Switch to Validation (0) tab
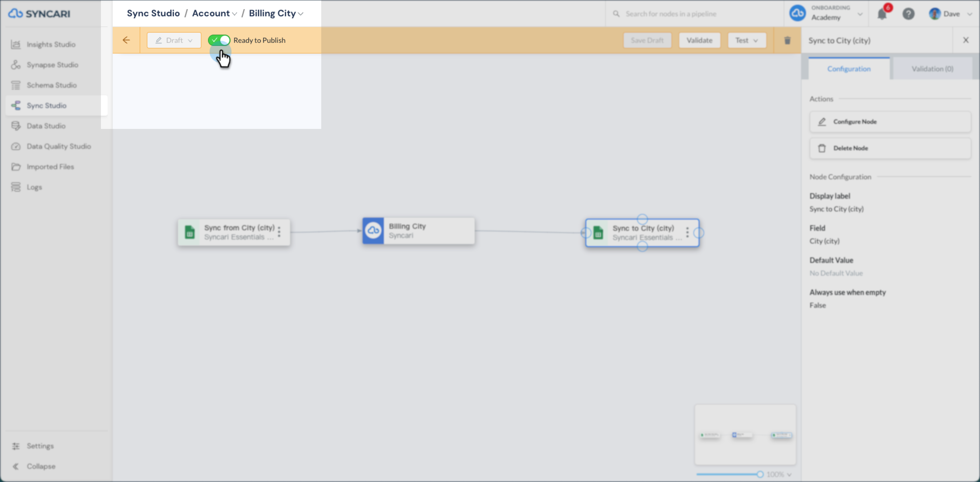Screen dimensions: 980x482 (x=932, y=69)
